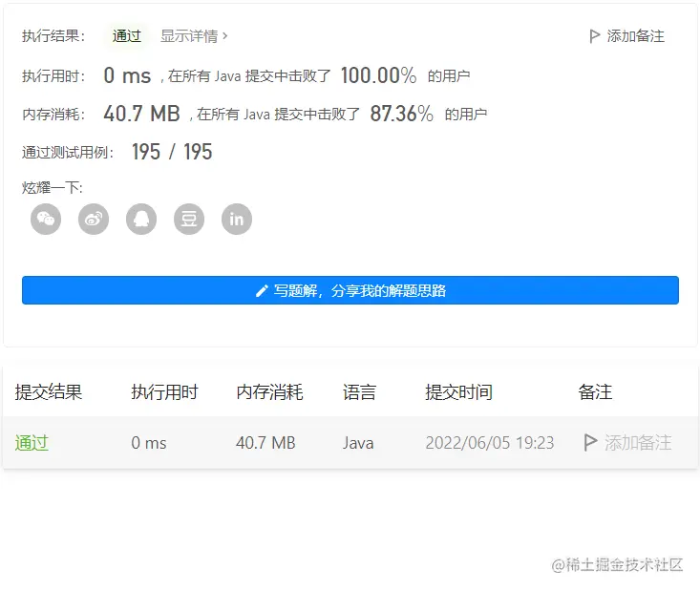Click 炫耀一下 share label
Viewport: 700px width, 590px height.
(x=53, y=187)
